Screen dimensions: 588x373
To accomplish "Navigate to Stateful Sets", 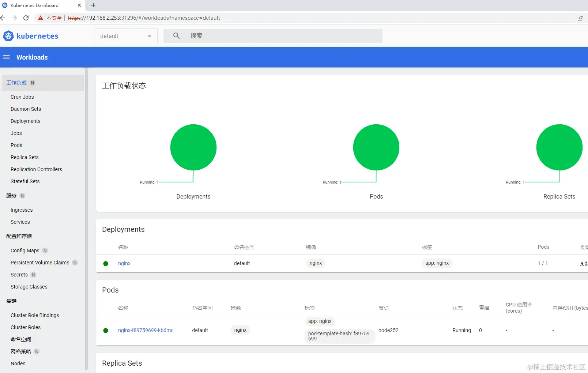I will pos(25,181).
